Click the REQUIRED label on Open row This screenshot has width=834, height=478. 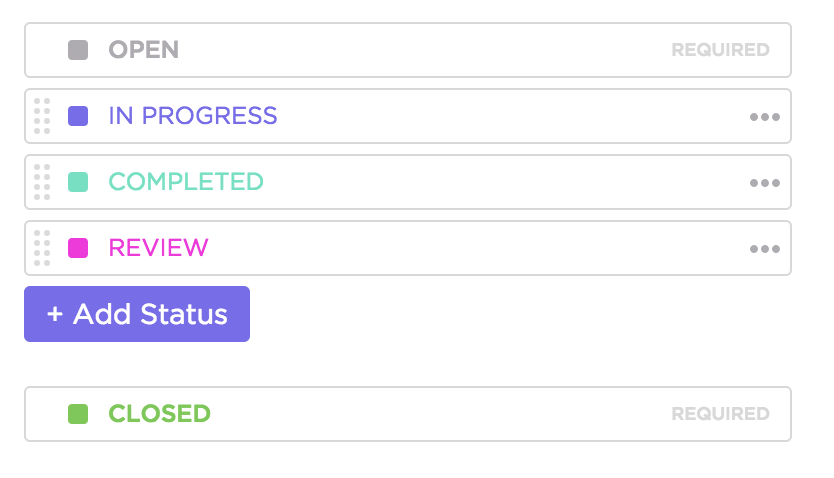720,50
